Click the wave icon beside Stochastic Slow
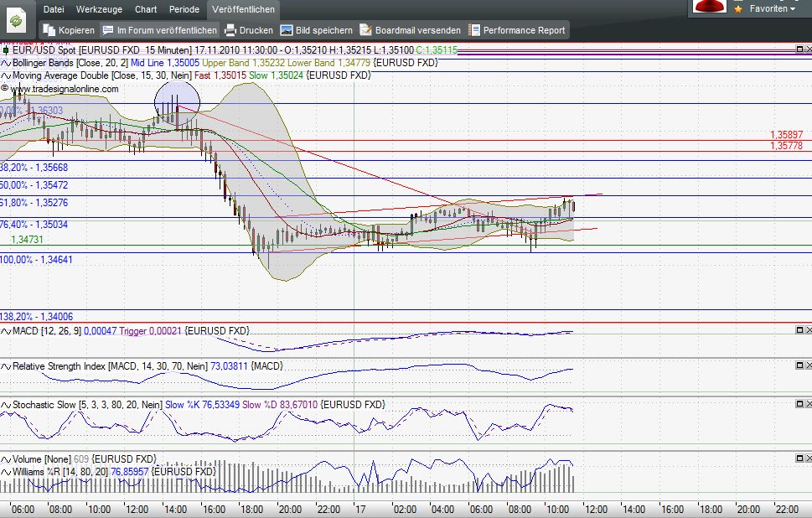Screen dimensions: 812x518 [x=5, y=405]
